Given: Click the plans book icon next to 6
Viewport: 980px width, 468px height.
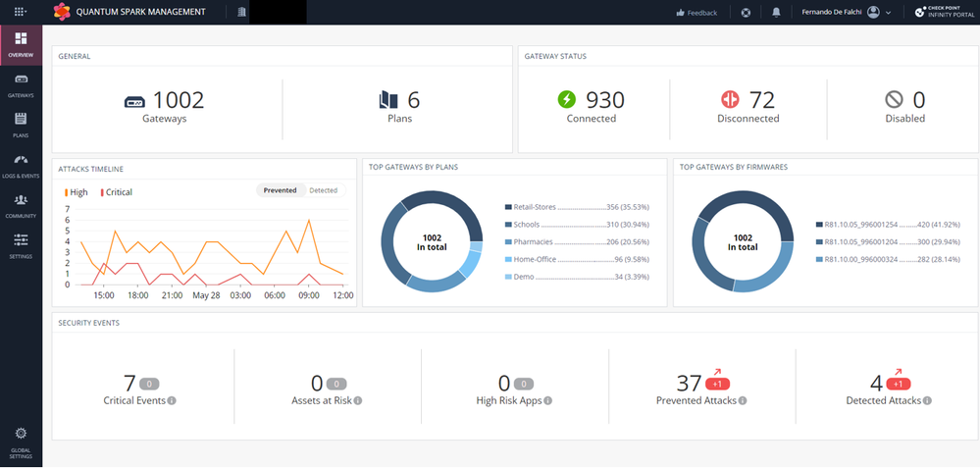Looking at the screenshot, I should pos(388,100).
